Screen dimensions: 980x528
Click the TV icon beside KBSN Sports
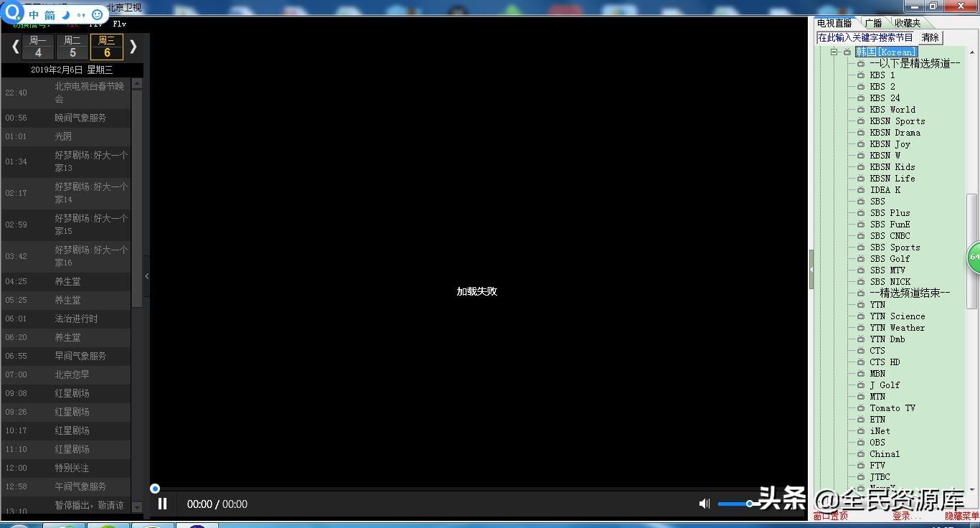coord(861,121)
